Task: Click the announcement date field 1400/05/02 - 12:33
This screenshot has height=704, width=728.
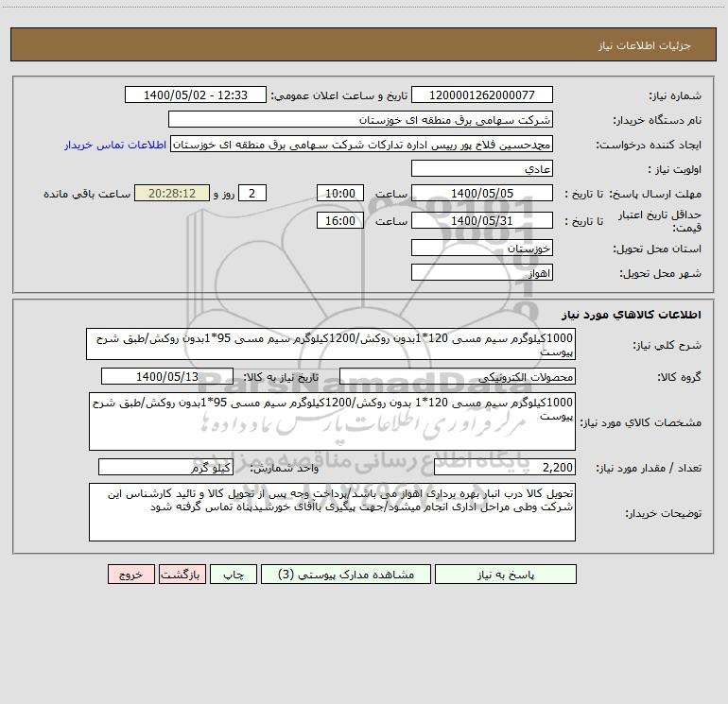Action: tap(196, 94)
